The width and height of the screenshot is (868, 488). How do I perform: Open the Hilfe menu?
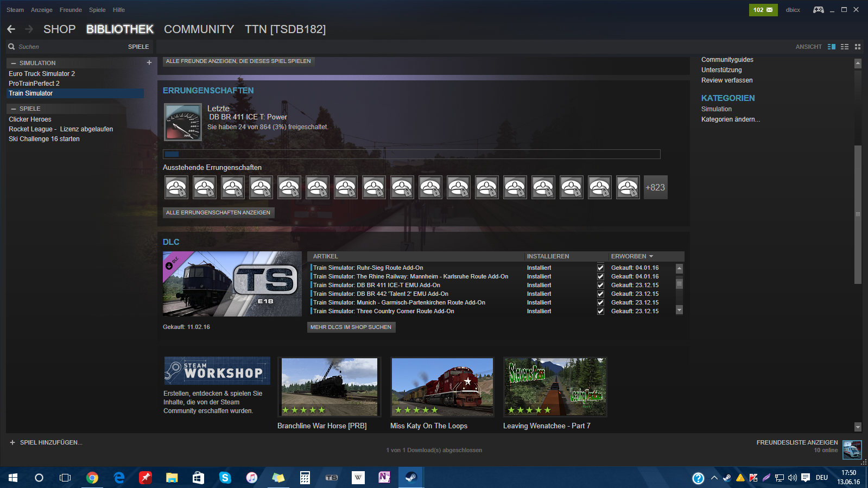(119, 10)
